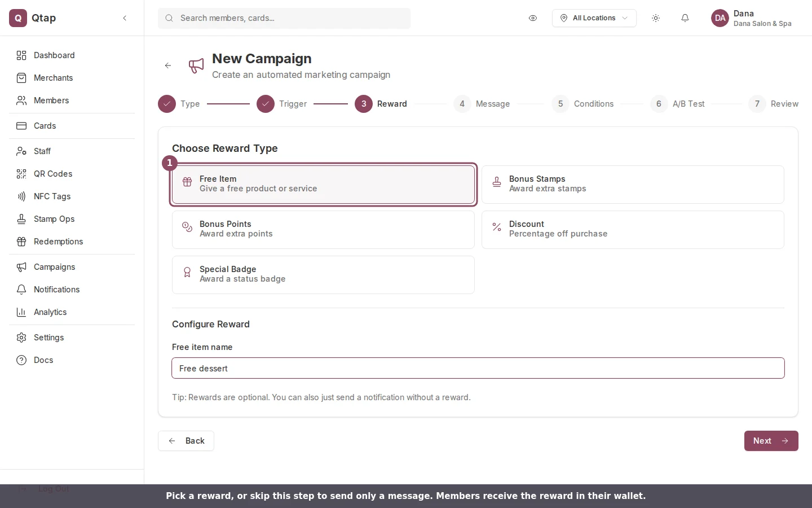Image resolution: width=812 pixels, height=508 pixels.
Task: Open Stamp Ops in the sidebar
Action: tap(72, 219)
